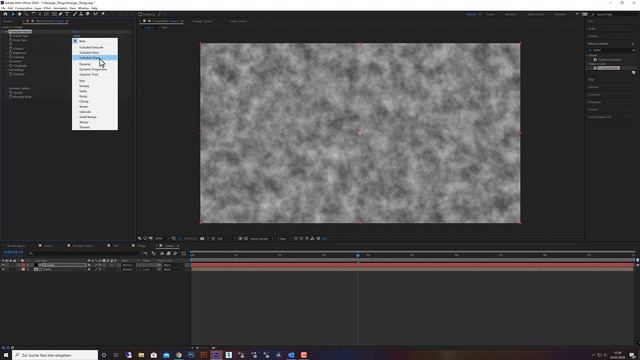Switch to the Learn workspace
The image size is (640, 360).
pyautogui.click(x=490, y=14)
